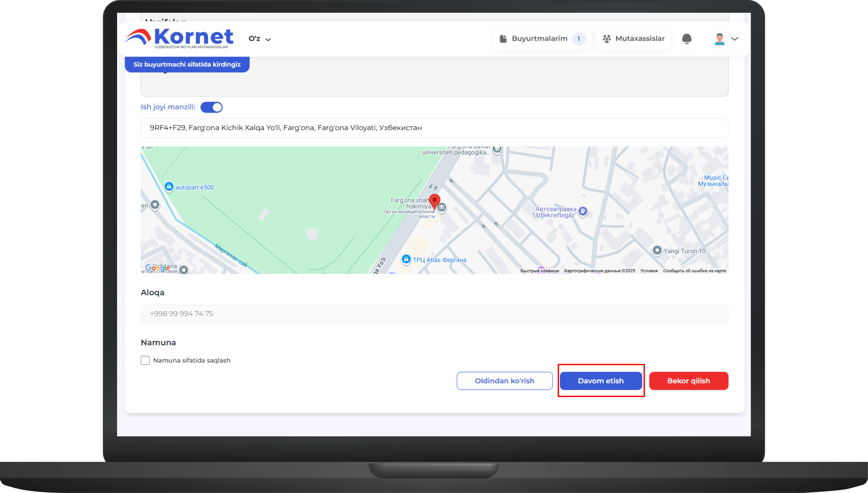This screenshot has width=868, height=493.
Task: Click the Условия link on map
Action: tap(649, 271)
